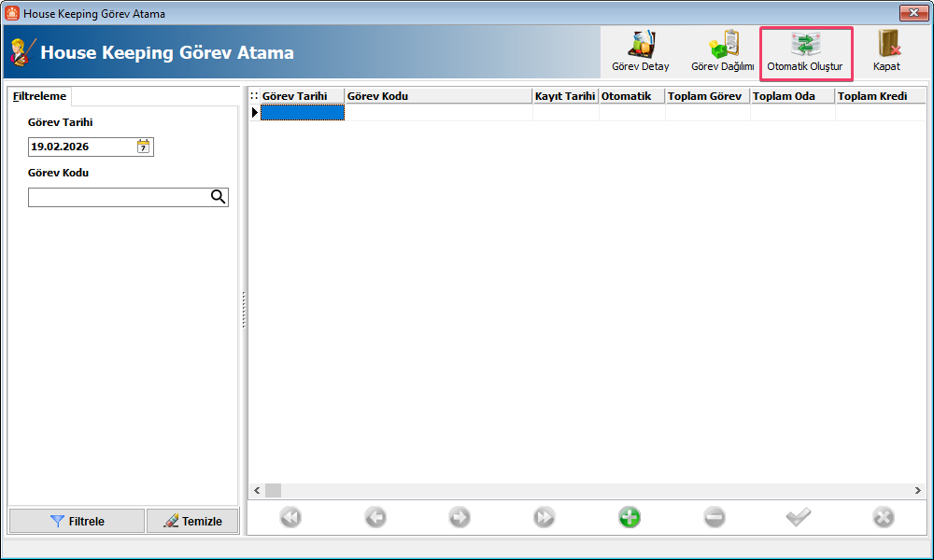The height and width of the screenshot is (560, 934).
Task: Jump to first record in navigator
Action: tap(290, 517)
